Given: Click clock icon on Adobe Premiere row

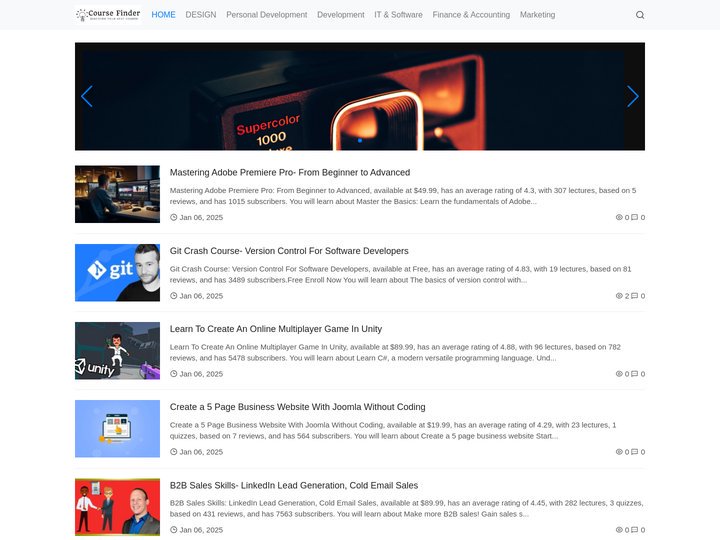Looking at the screenshot, I should click(174, 217).
